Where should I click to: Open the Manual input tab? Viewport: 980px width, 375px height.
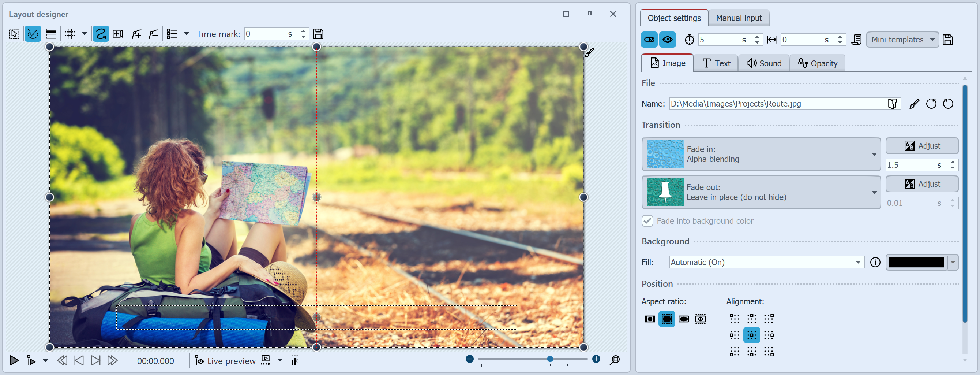(738, 18)
